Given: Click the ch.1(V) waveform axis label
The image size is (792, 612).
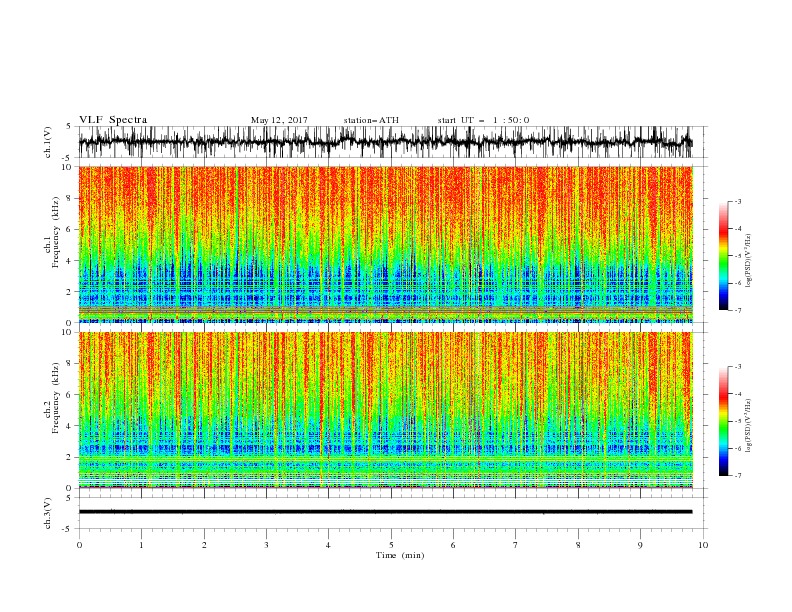Looking at the screenshot, I should [48, 142].
